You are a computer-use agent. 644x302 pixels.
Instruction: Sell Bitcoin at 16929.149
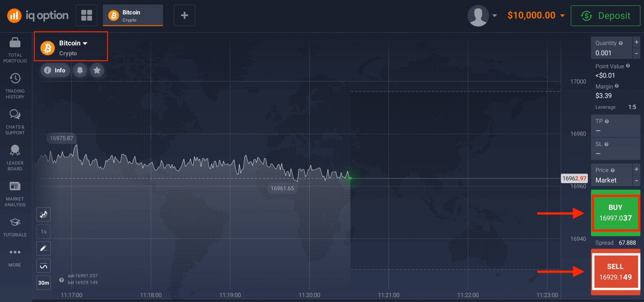pyautogui.click(x=615, y=272)
